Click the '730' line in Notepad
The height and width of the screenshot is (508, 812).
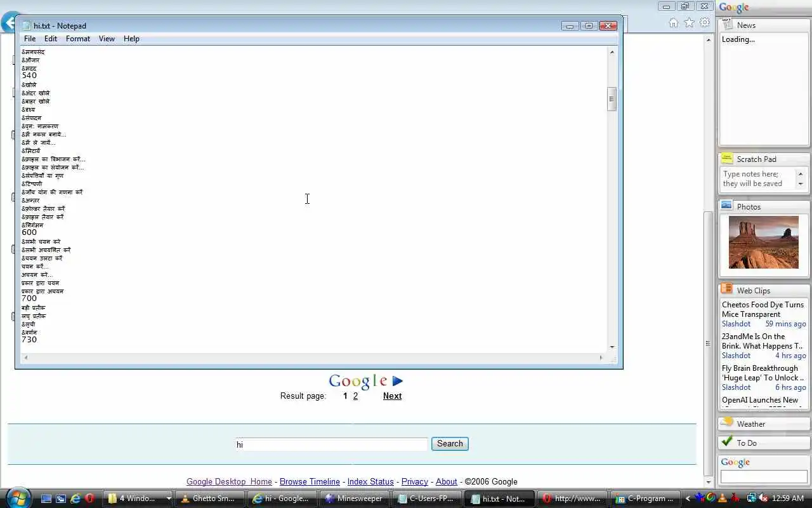(29, 340)
